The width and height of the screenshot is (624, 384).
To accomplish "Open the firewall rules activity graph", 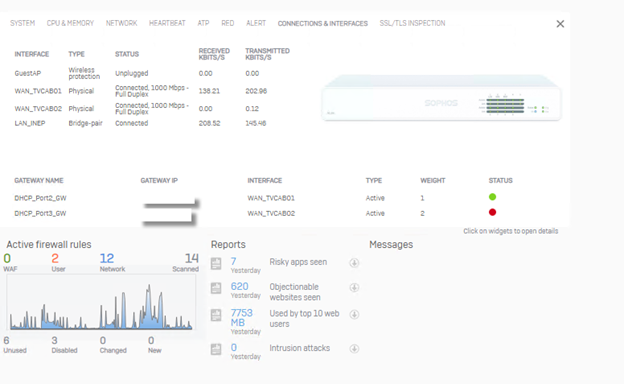I will click(x=101, y=302).
